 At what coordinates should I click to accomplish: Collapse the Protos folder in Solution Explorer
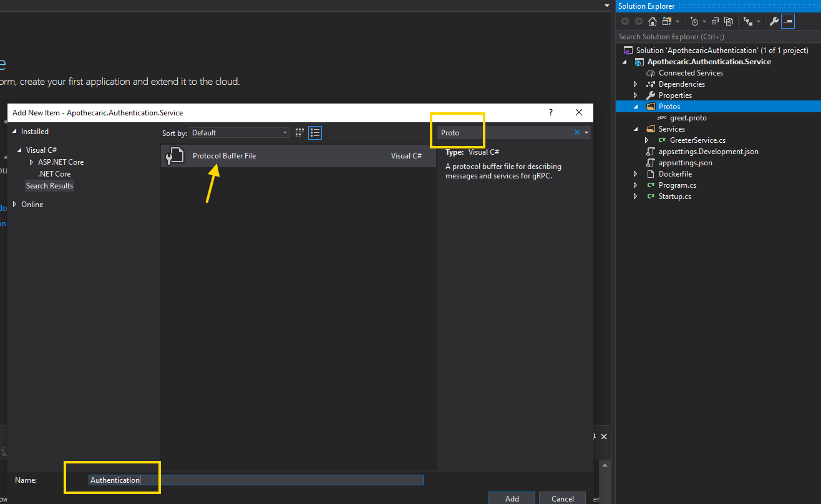[x=636, y=107]
